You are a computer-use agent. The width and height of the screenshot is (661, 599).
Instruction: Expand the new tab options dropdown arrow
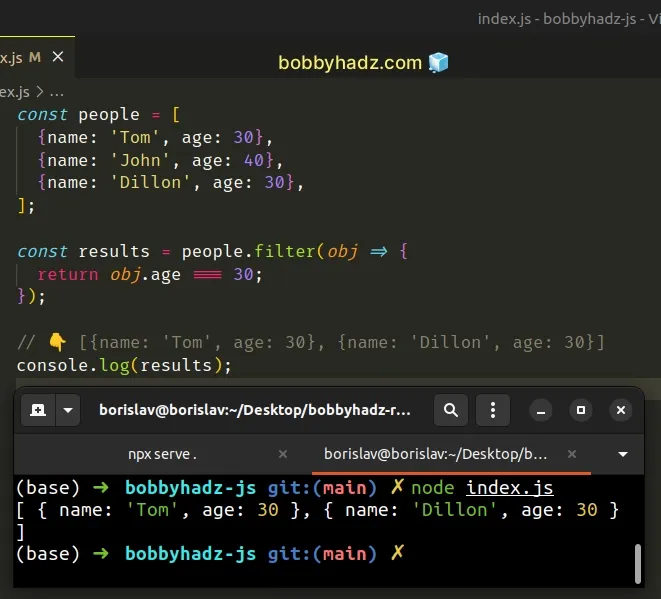pos(68,410)
